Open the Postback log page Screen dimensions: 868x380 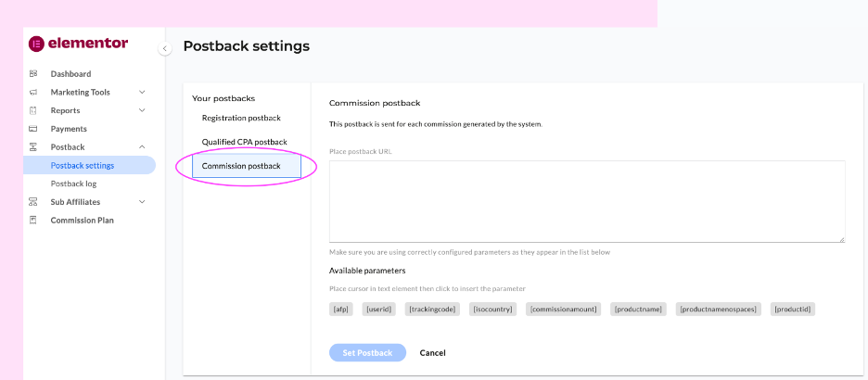point(73,184)
